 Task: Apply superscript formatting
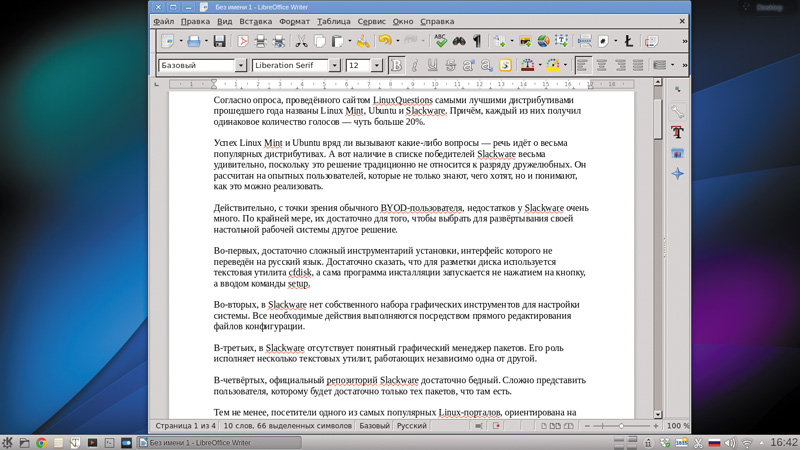pyautogui.click(x=469, y=65)
